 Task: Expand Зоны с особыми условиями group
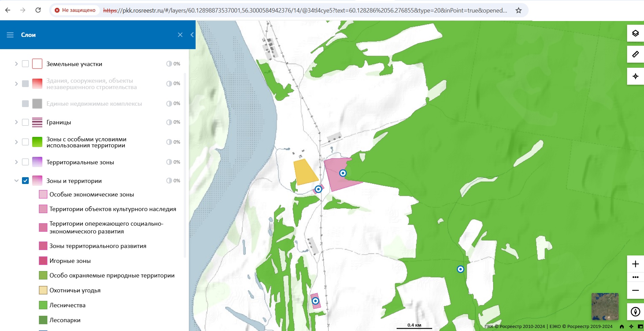[16, 142]
